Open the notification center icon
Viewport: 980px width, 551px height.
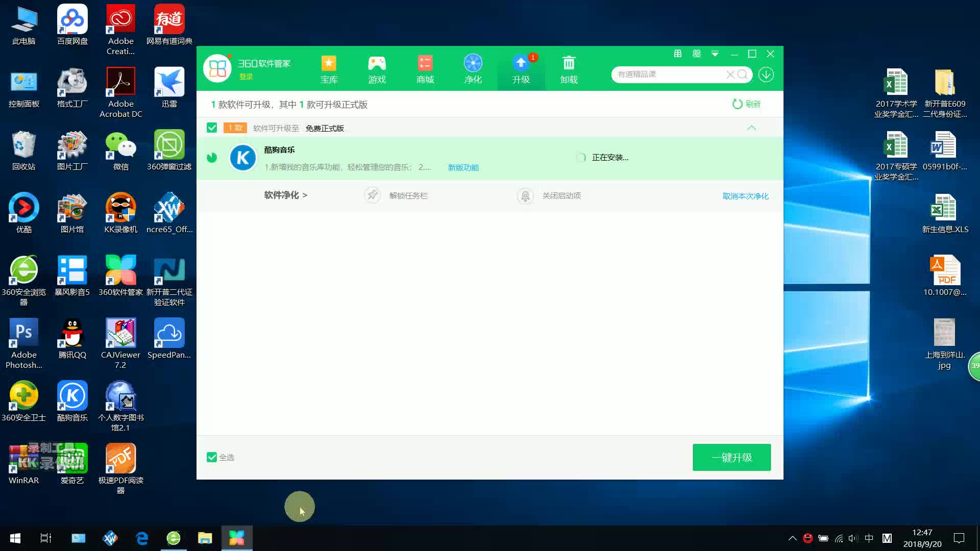point(959,538)
